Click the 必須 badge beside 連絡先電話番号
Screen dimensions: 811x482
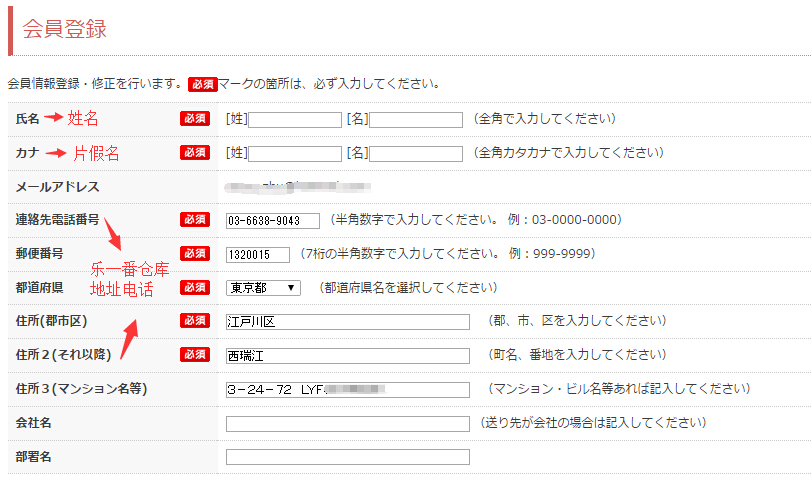pos(194,220)
